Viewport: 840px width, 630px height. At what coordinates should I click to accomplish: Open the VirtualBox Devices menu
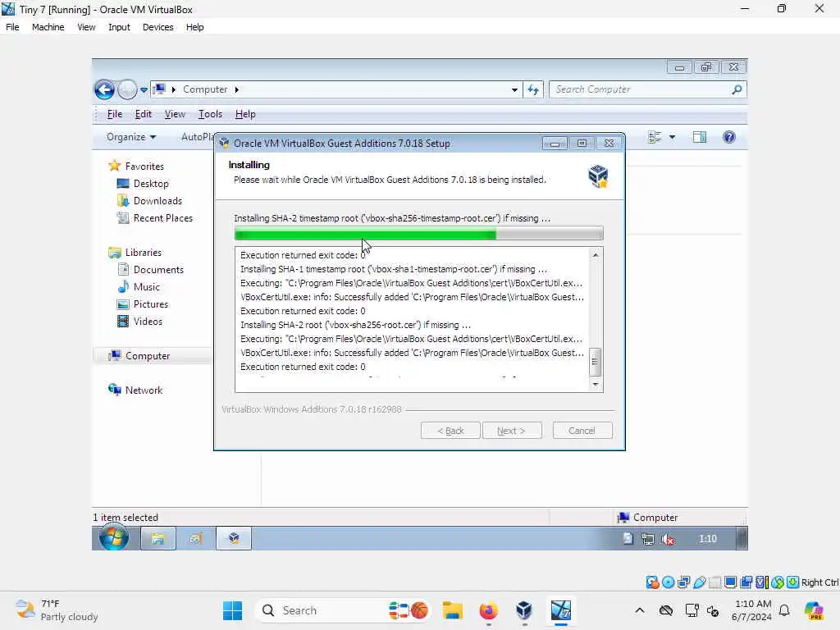point(157,27)
